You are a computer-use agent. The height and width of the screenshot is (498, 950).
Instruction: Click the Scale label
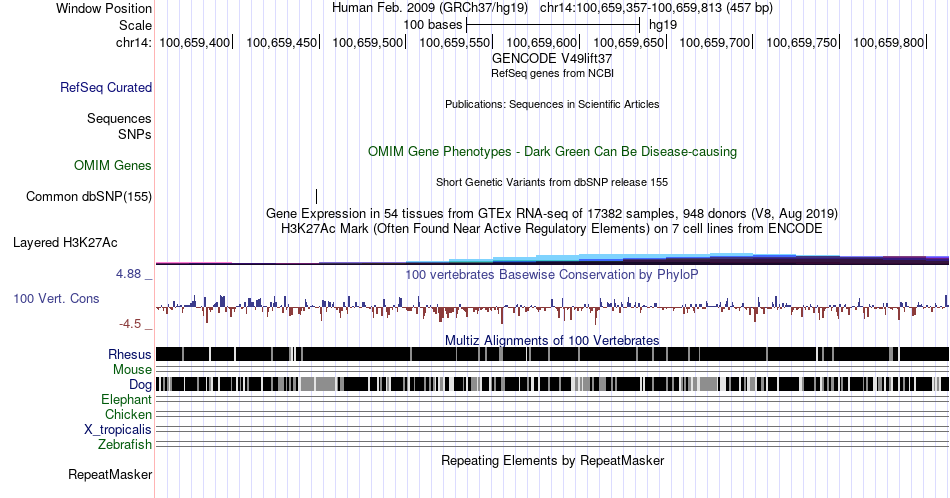point(136,25)
